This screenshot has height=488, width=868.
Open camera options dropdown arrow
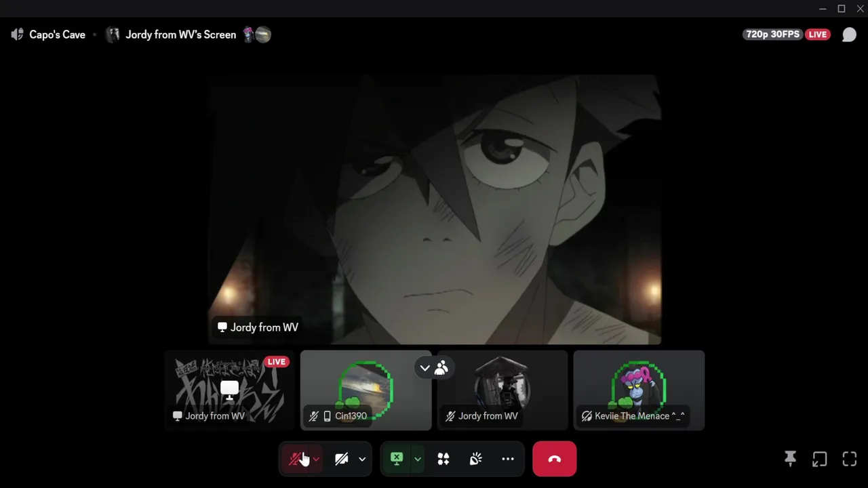(362, 459)
